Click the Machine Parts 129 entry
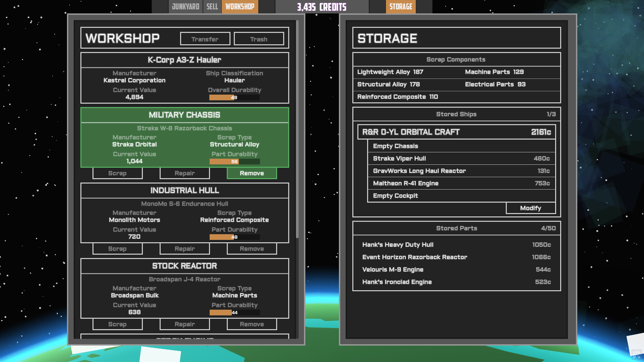Screen dimensions: 644x362 [494, 72]
